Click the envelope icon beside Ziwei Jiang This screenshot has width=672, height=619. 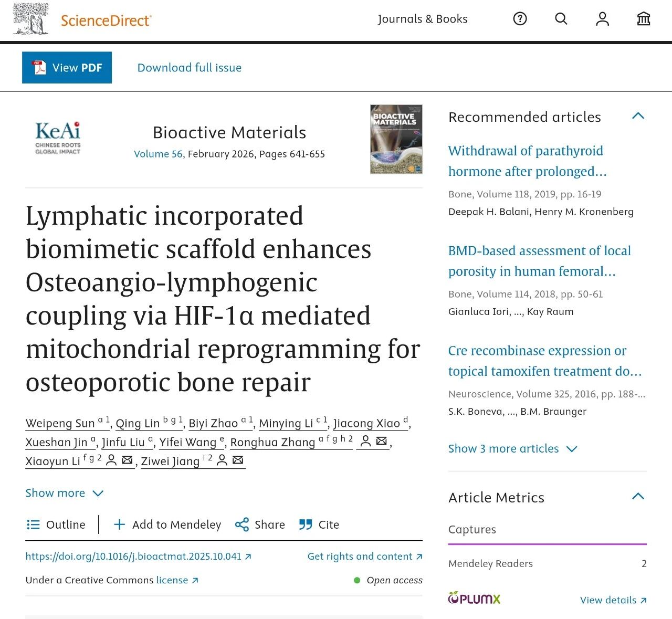[x=238, y=460]
